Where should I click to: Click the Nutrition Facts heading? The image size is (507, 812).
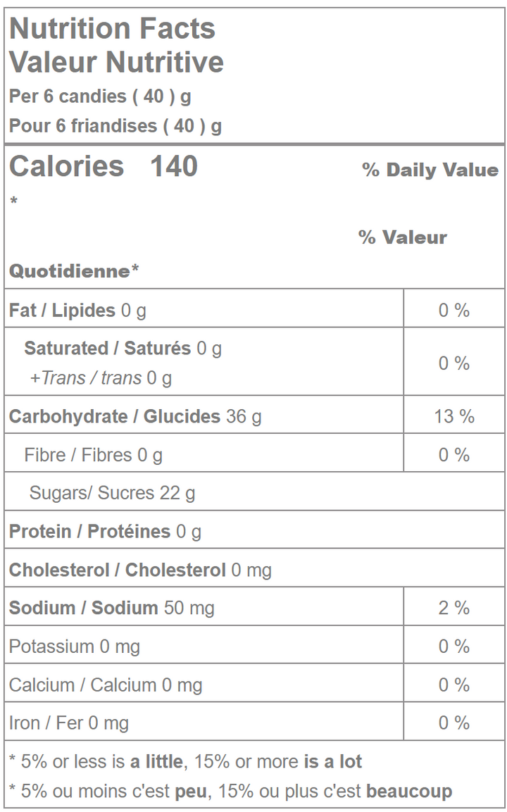pyautogui.click(x=112, y=29)
